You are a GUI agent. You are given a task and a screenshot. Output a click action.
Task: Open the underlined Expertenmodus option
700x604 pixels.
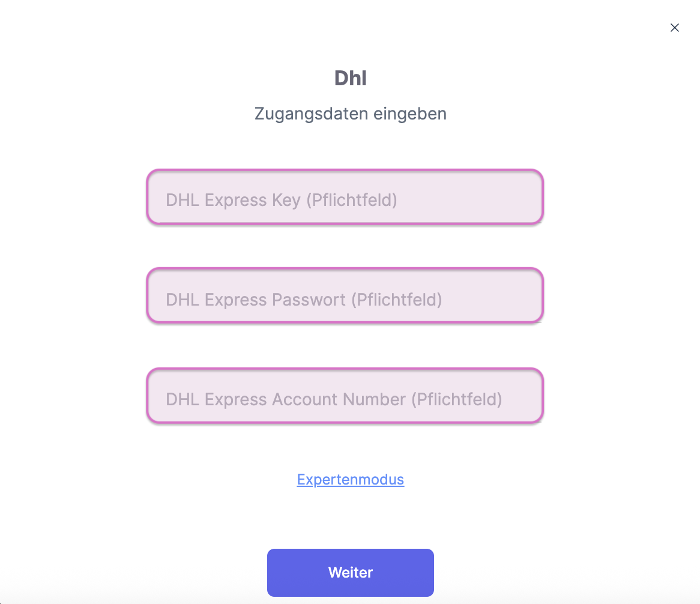pos(350,479)
